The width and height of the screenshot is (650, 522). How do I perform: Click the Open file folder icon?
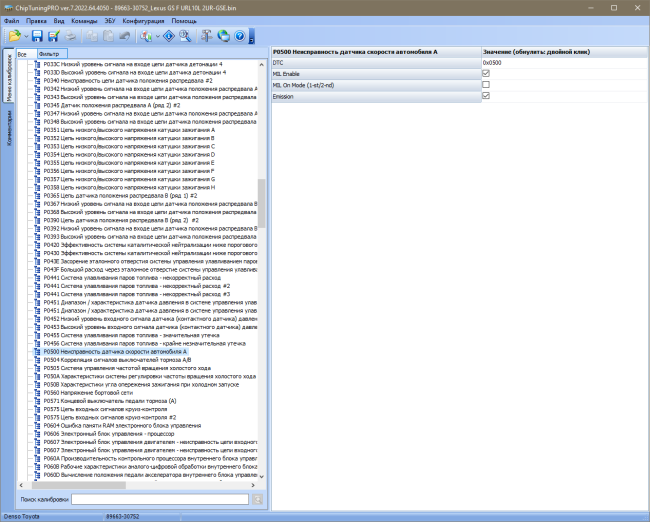click(x=14, y=36)
